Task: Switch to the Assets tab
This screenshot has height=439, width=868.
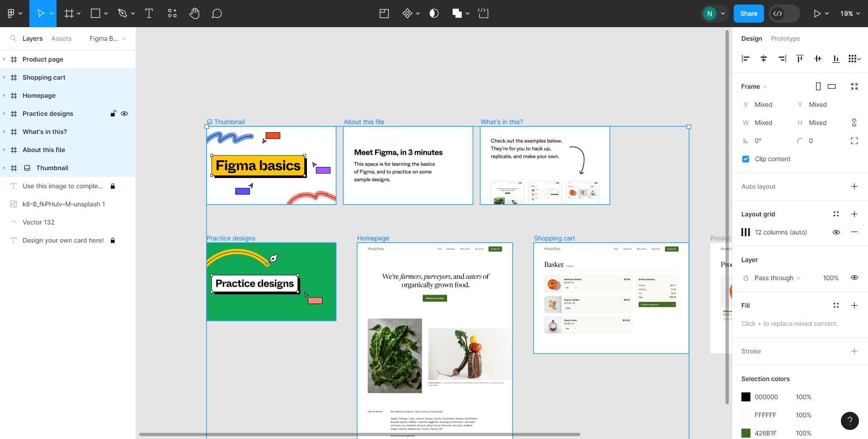Action: (x=61, y=38)
